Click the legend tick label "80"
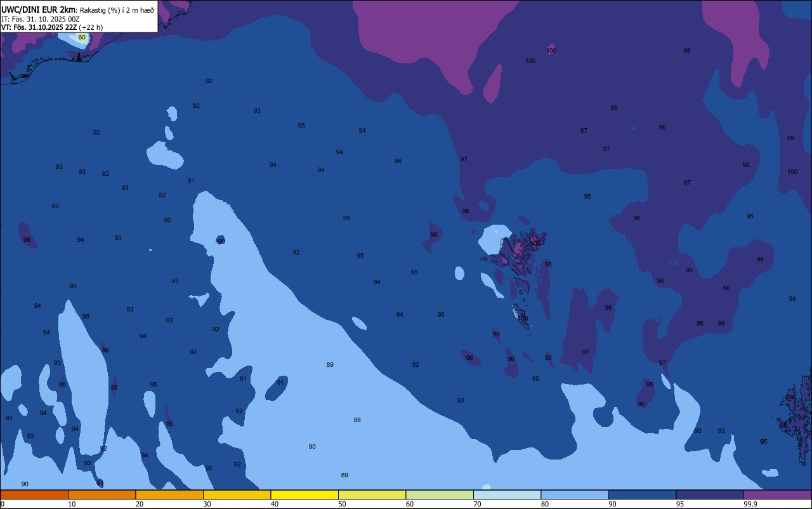The height and width of the screenshot is (509, 812). click(x=545, y=504)
